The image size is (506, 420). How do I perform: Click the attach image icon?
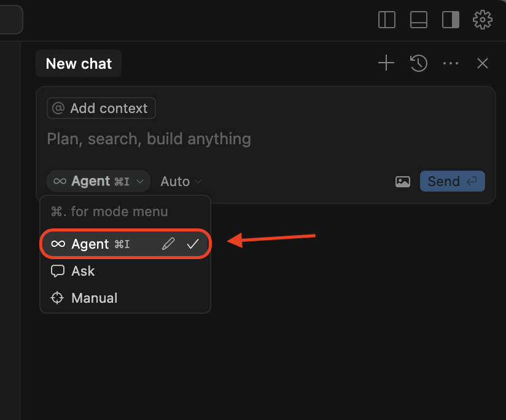pyautogui.click(x=403, y=181)
